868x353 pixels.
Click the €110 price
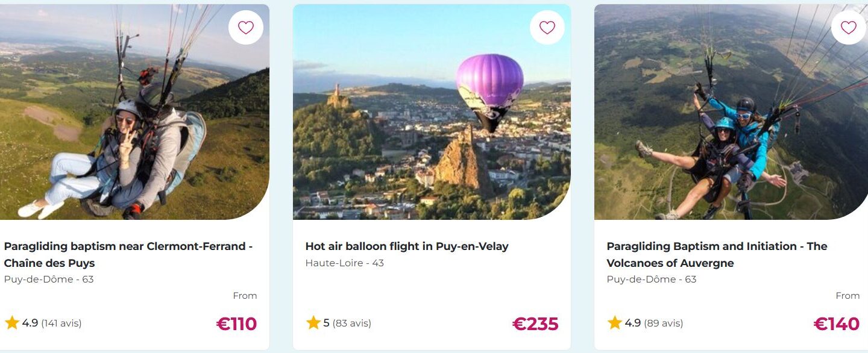point(236,324)
